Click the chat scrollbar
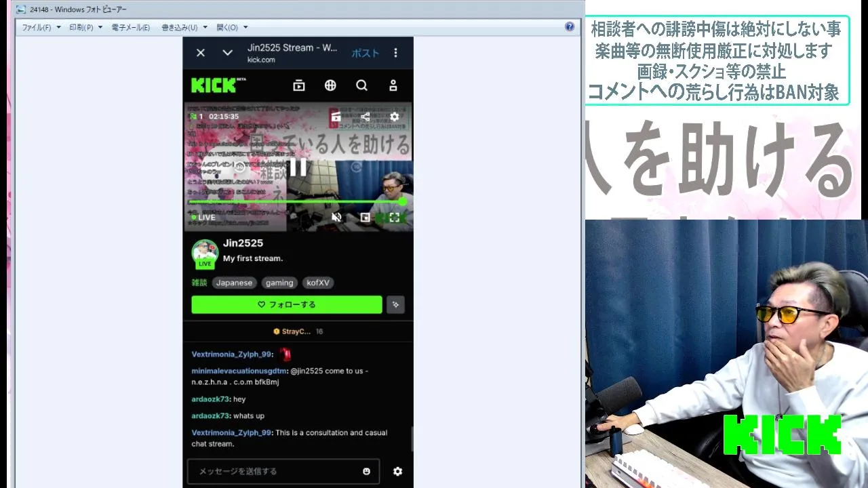The height and width of the screenshot is (488, 868). point(412,439)
